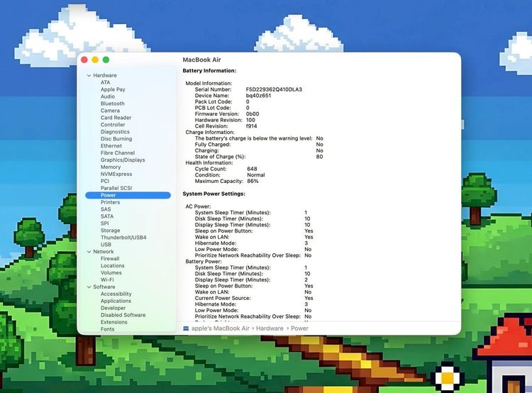
Task: Select Developer under Software
Action: 113,308
